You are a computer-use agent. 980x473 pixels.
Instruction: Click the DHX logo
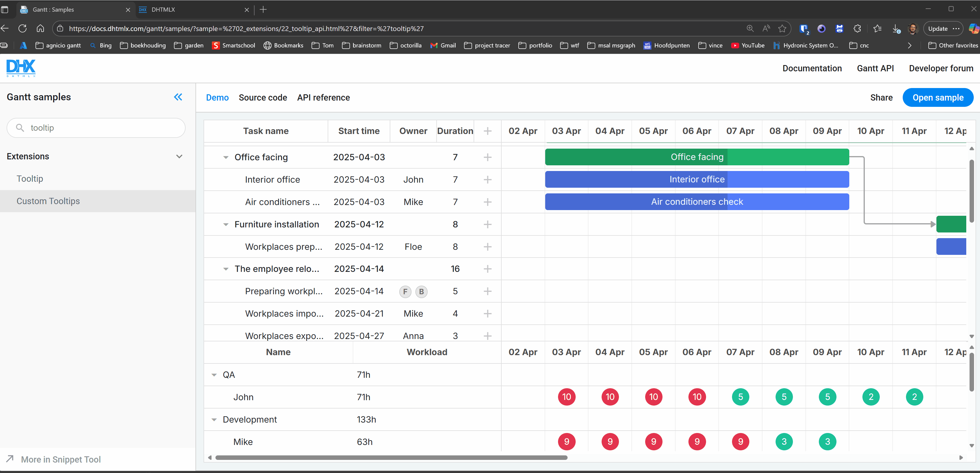(x=21, y=69)
